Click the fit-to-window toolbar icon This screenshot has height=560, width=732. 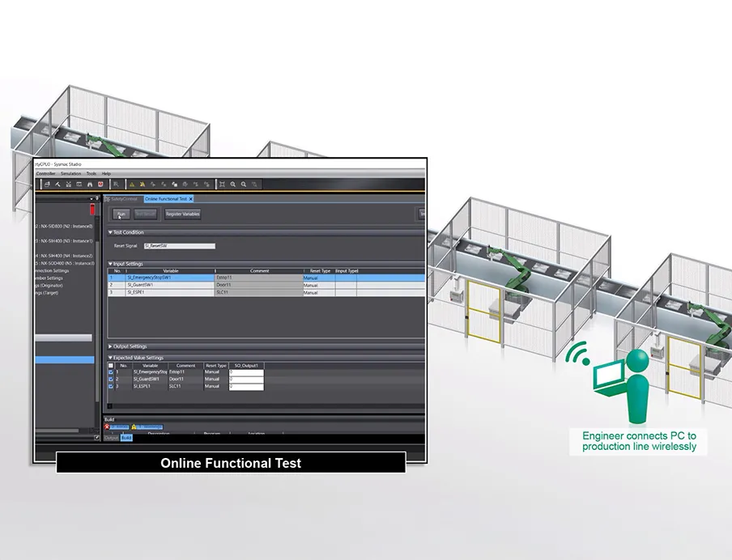tap(222, 185)
